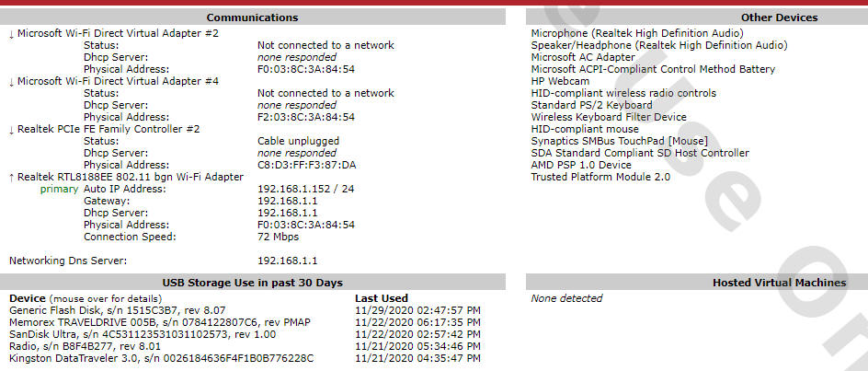This screenshot has height=371, width=868.
Task: Click the Generic Flash Disk USB entry
Action: (118, 310)
